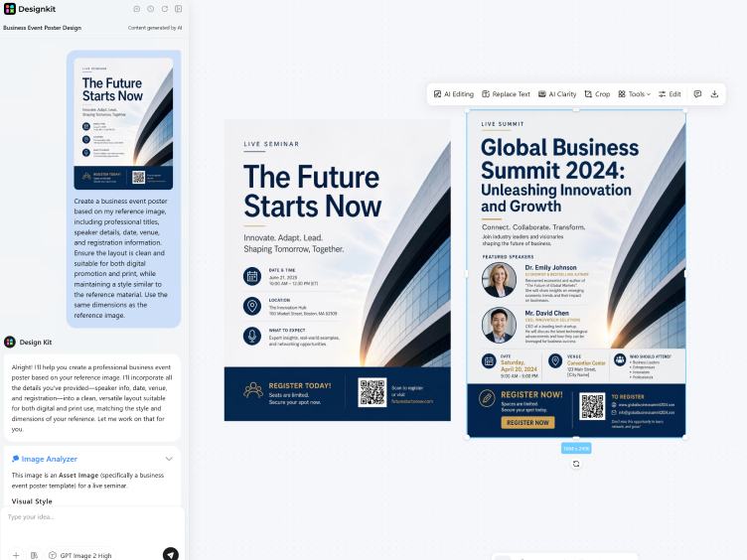Click the share arrow icon in the header
747x560 pixels.
(164, 9)
